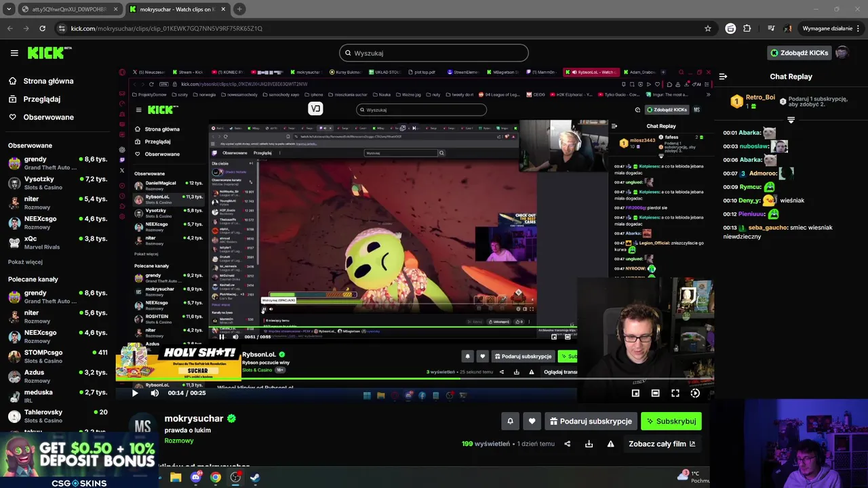
Task: Open browser profile avatar
Action: [788, 28]
